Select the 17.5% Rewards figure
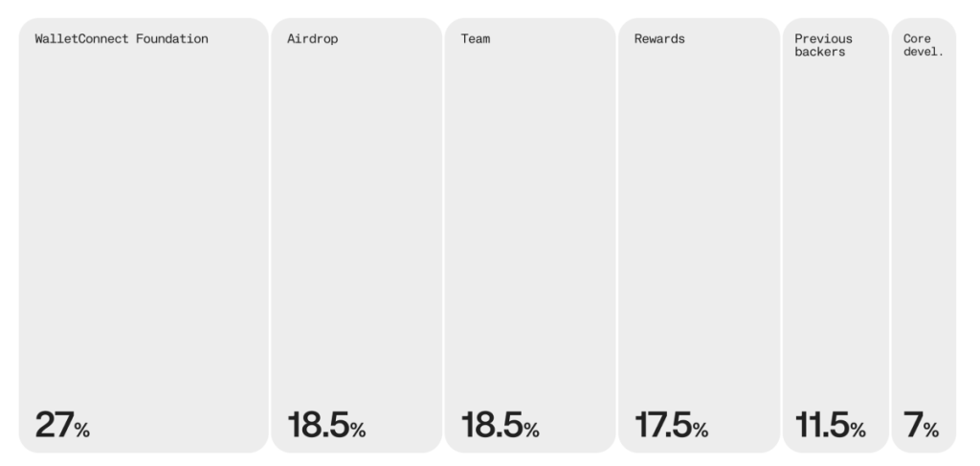Screen dimensions: 980x466 pos(671,425)
